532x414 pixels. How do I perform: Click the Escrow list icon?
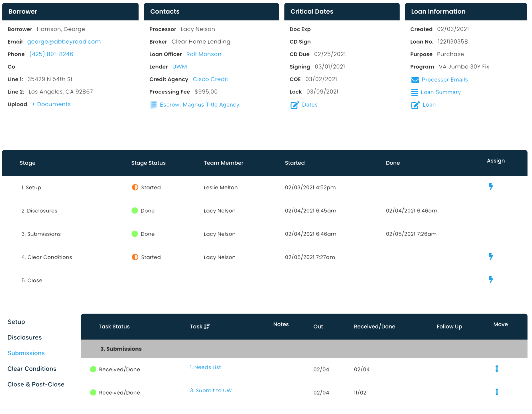tap(153, 105)
